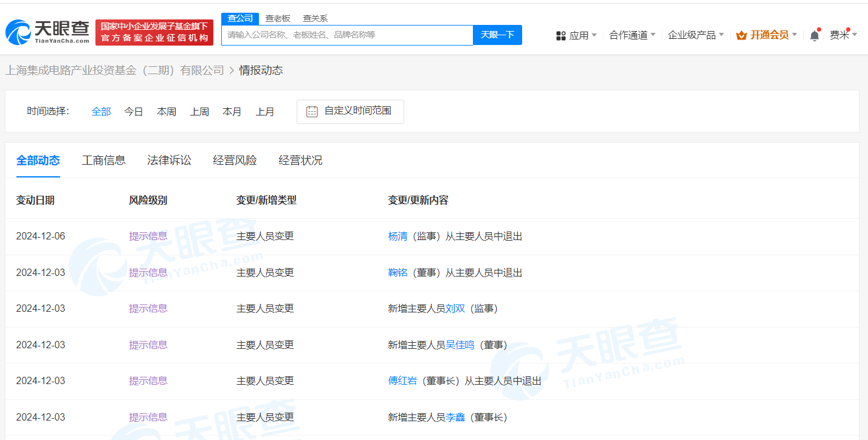Click the 2024-12-06 date cell
The image size is (868, 440).
[x=41, y=236]
